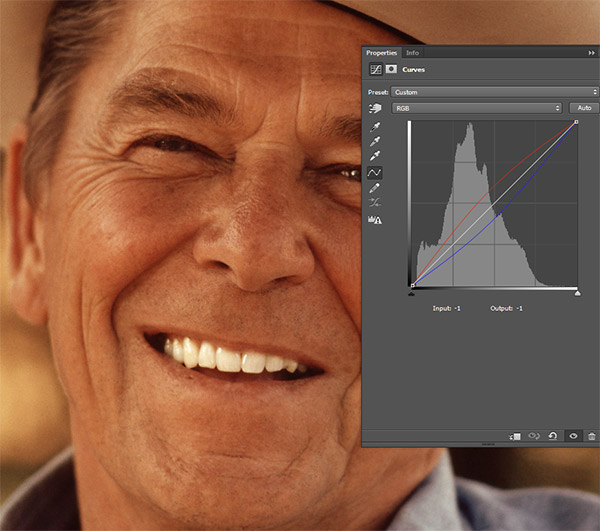The width and height of the screenshot is (600, 531).
Task: Click the smooth curve values icon
Action: click(x=374, y=202)
